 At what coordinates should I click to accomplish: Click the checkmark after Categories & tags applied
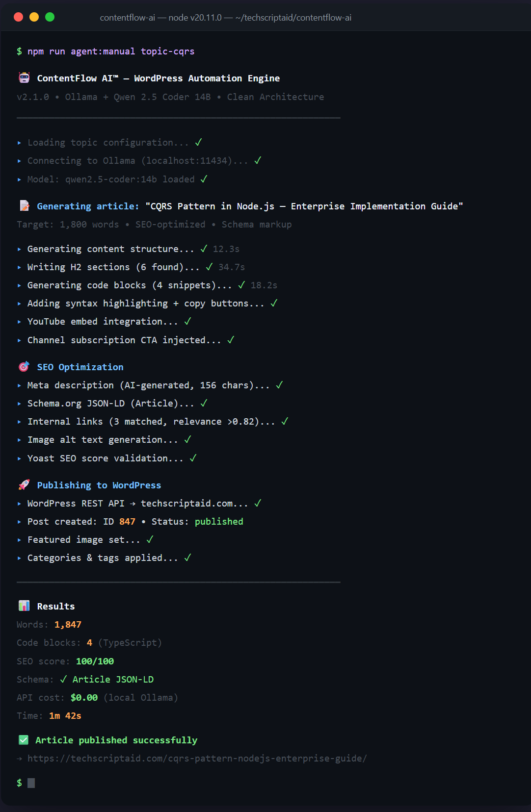(x=187, y=557)
